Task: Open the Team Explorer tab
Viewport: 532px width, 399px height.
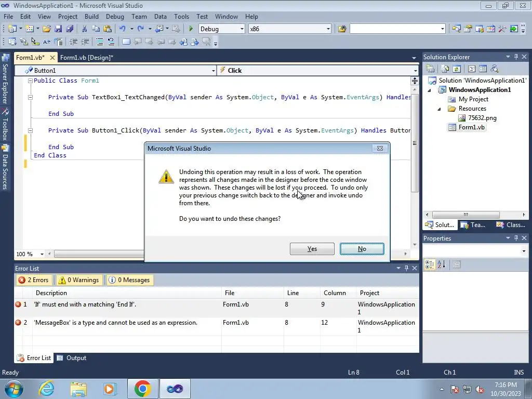Action: tap(474, 225)
